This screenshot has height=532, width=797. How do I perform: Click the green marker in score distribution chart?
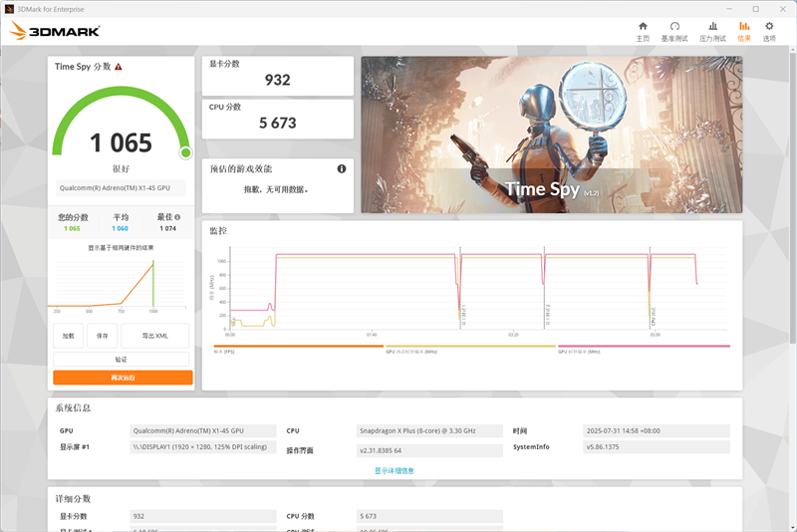(153, 283)
